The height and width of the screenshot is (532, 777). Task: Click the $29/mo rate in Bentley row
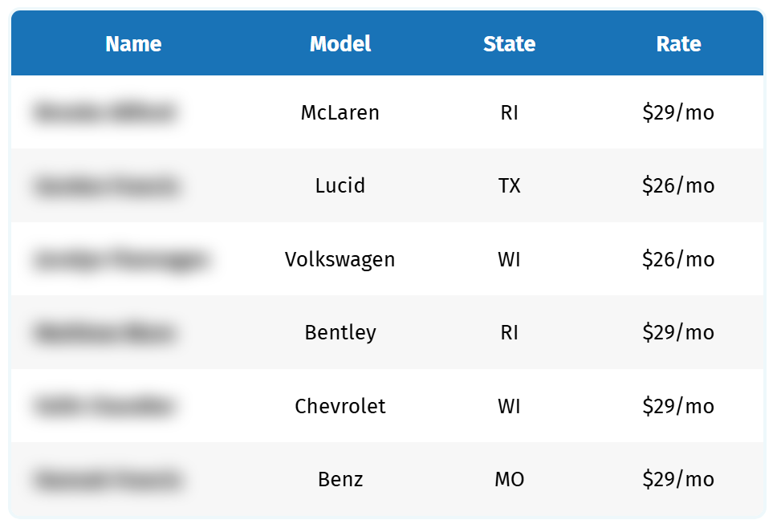678,332
